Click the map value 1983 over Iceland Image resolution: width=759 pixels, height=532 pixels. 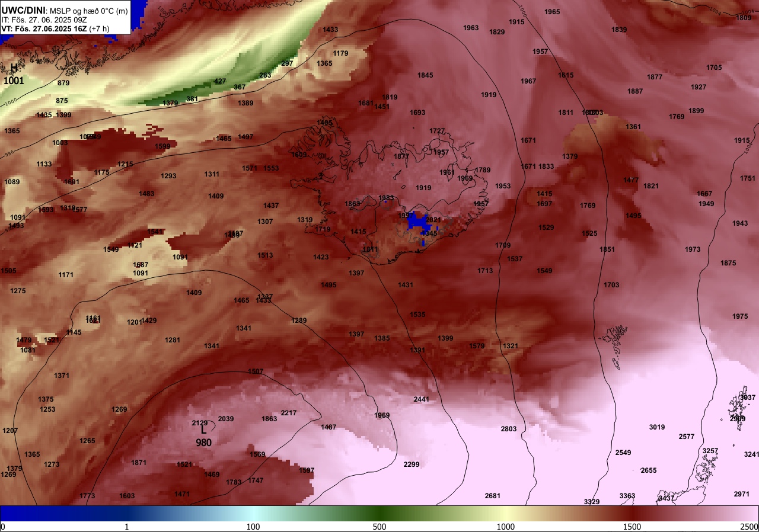(x=386, y=198)
